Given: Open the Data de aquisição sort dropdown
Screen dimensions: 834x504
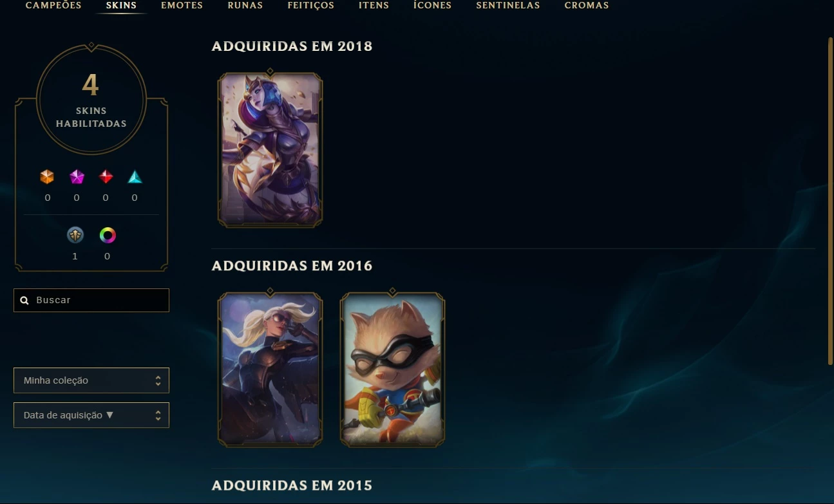Looking at the screenshot, I should click(91, 415).
